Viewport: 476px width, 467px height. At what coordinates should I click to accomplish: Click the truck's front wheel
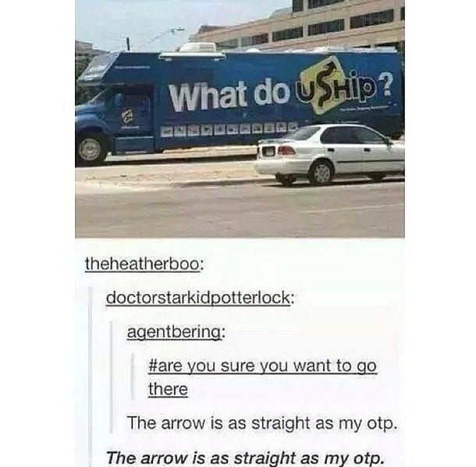click(x=89, y=150)
